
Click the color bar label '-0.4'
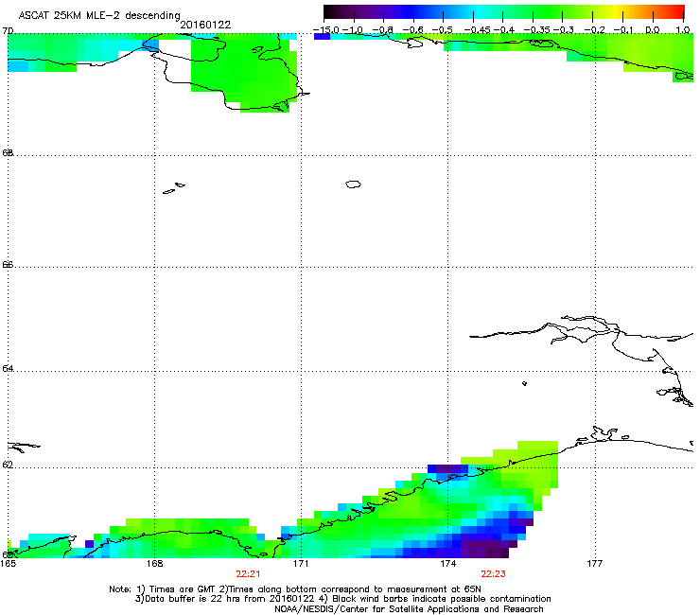point(503,29)
